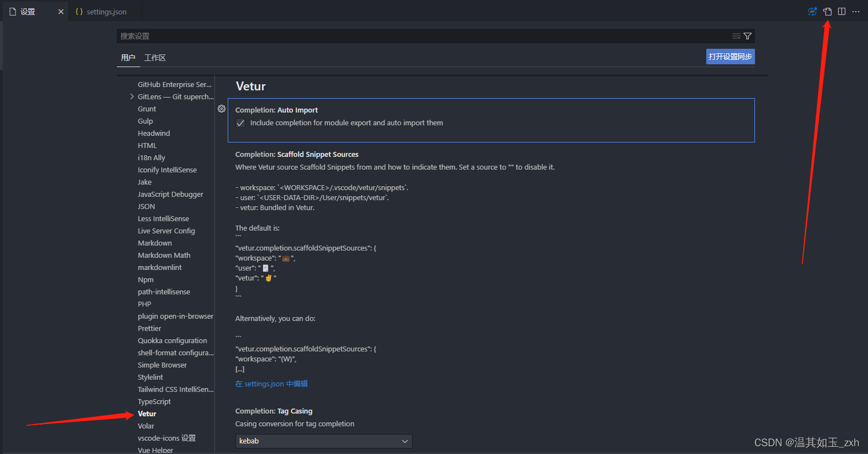Click the blue sync extension icon

pyautogui.click(x=812, y=12)
